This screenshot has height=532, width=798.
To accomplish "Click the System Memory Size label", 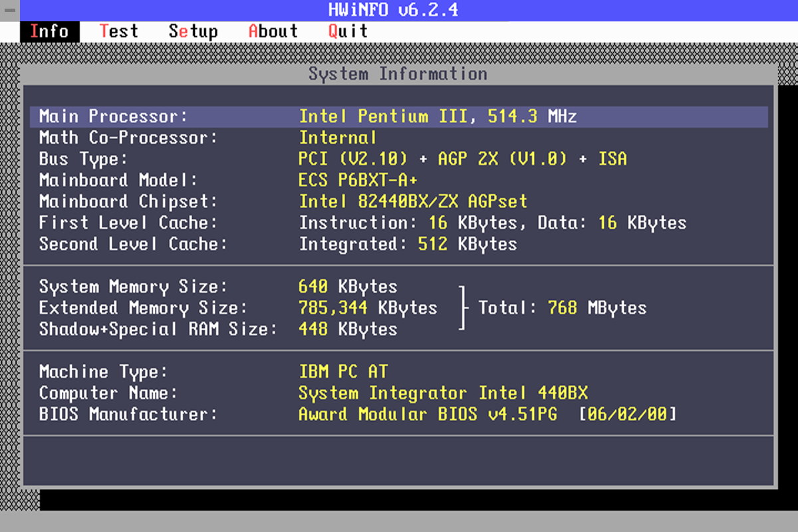I will 133,287.
